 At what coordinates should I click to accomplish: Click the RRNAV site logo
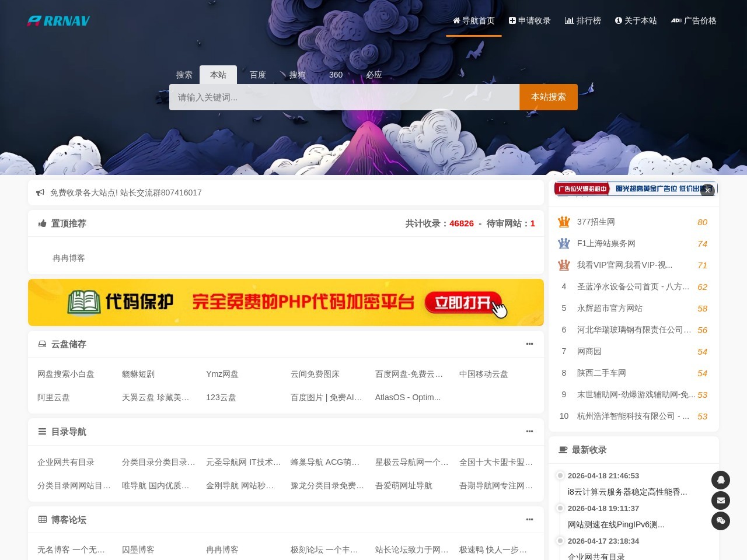point(58,21)
